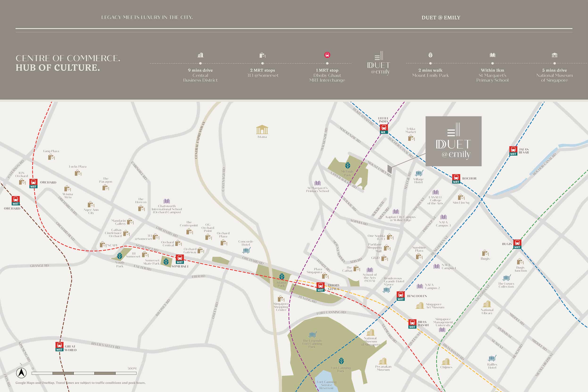Click the 'Dhoby Ghaut MRT Interchange' text
The image size is (588, 392).
327,78
